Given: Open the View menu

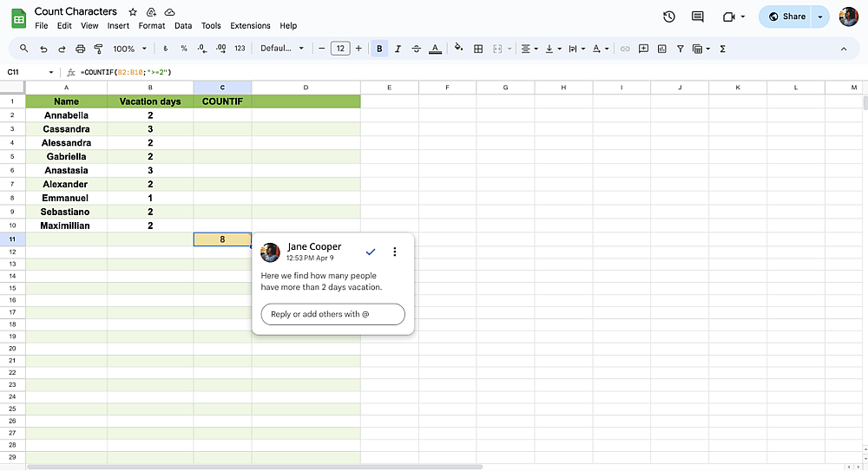Looking at the screenshot, I should click(89, 25).
